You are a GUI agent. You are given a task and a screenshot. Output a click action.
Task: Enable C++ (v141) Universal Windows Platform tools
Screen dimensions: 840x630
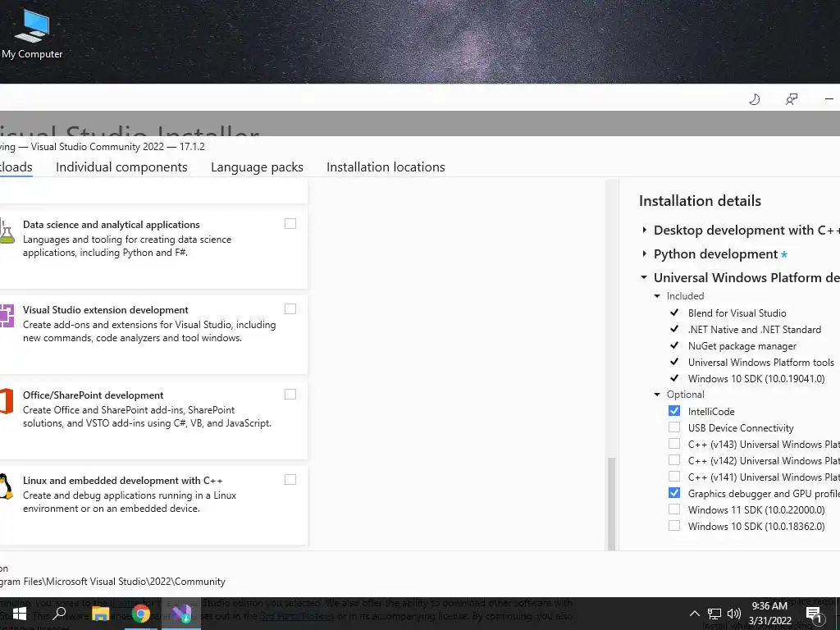click(674, 477)
